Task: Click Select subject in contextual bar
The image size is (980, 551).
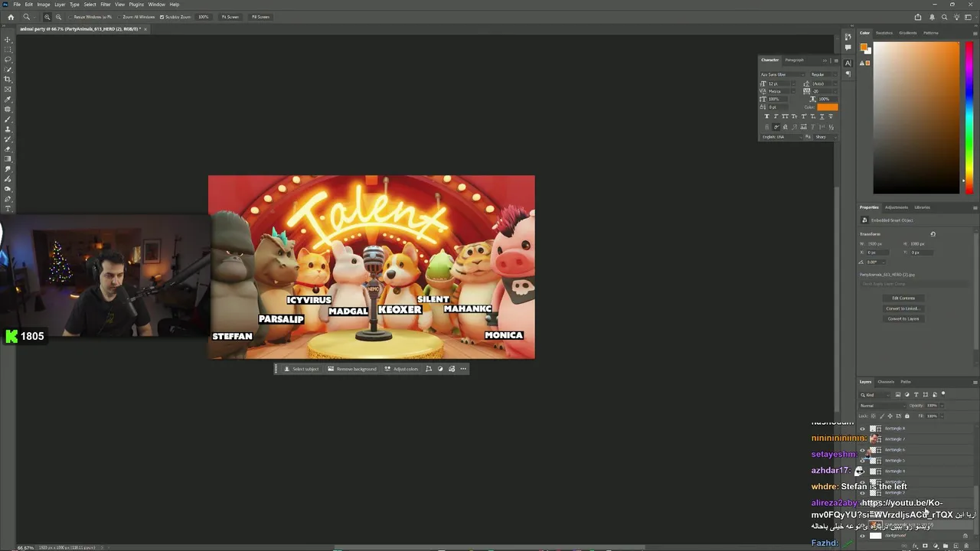Action: click(302, 369)
